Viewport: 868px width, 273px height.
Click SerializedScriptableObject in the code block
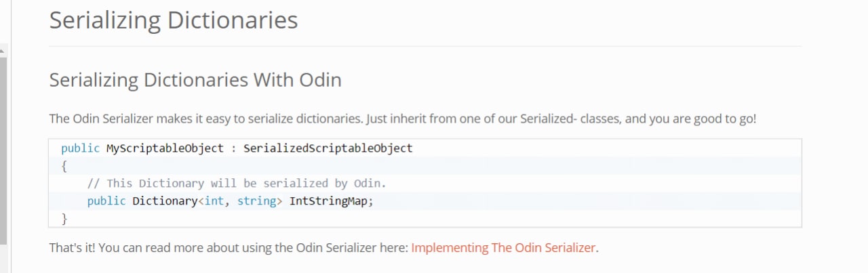[x=328, y=148]
